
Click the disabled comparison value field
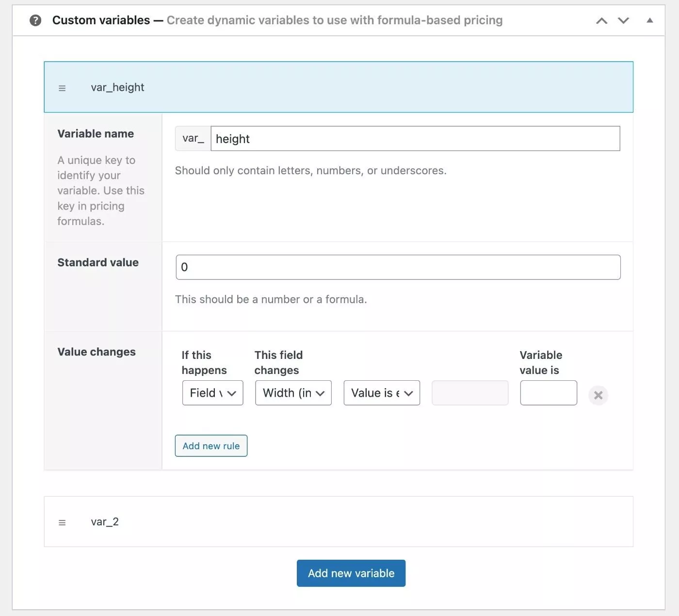[470, 393]
